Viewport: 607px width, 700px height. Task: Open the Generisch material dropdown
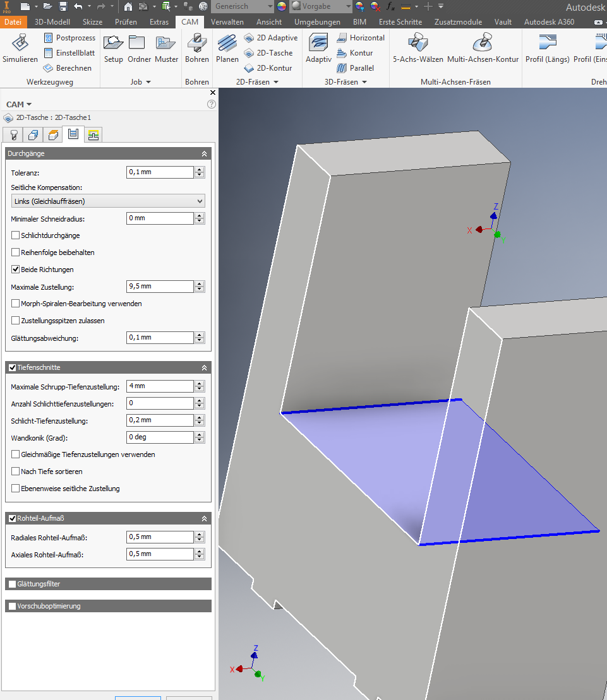click(243, 6)
